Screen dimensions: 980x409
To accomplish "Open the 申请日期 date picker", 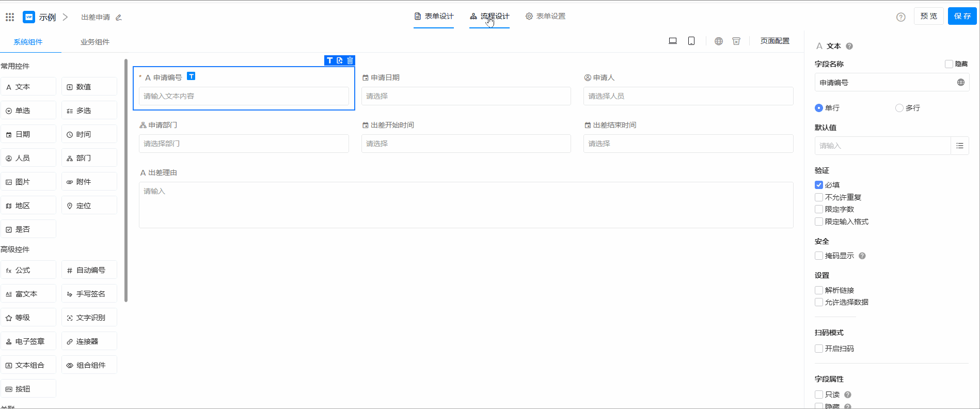I will pos(466,96).
